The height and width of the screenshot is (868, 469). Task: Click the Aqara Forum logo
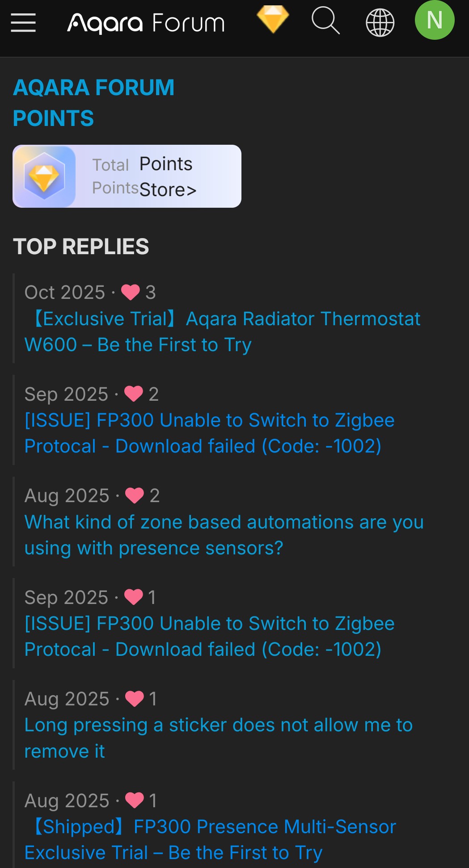click(146, 23)
